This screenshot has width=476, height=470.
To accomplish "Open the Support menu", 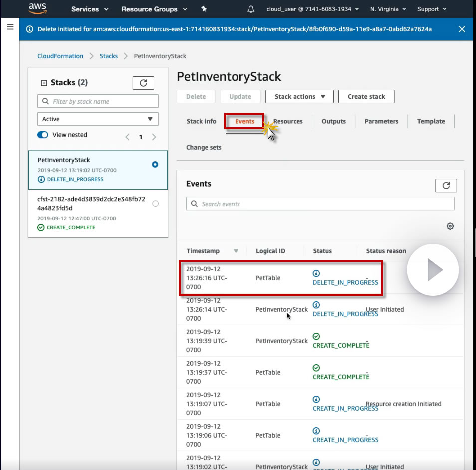I will click(432, 9).
